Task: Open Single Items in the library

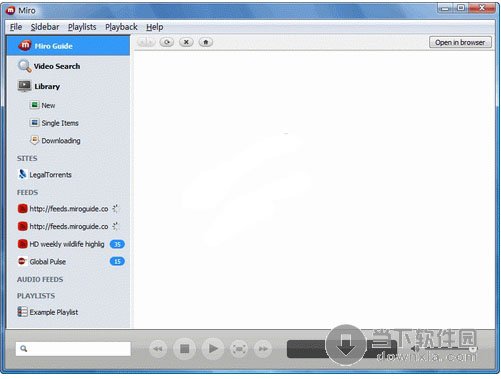Action: pyautogui.click(x=68, y=123)
